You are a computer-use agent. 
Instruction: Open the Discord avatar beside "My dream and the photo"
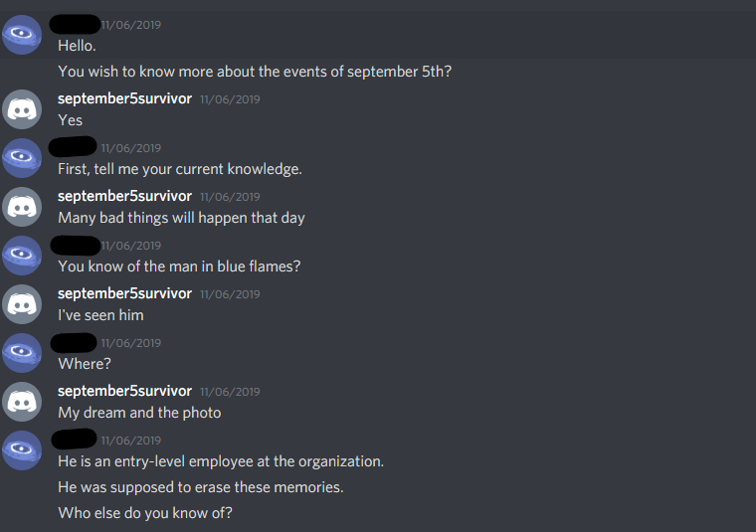pyautogui.click(x=22, y=401)
